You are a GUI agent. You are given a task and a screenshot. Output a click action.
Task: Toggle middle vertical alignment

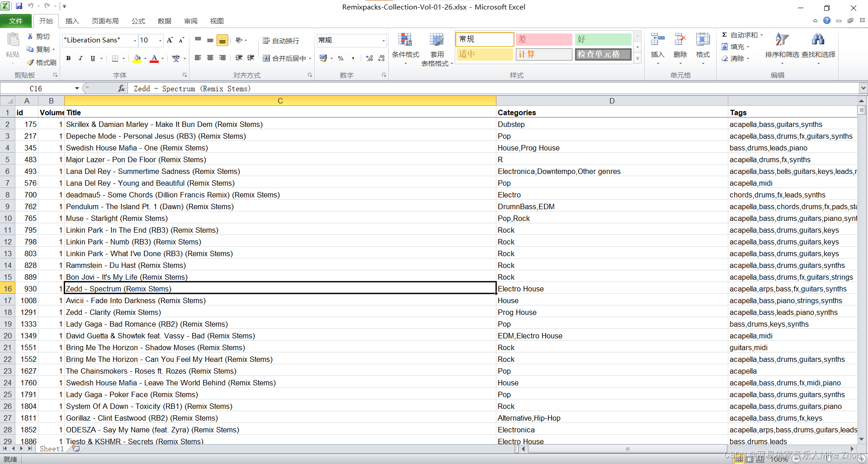coord(210,40)
